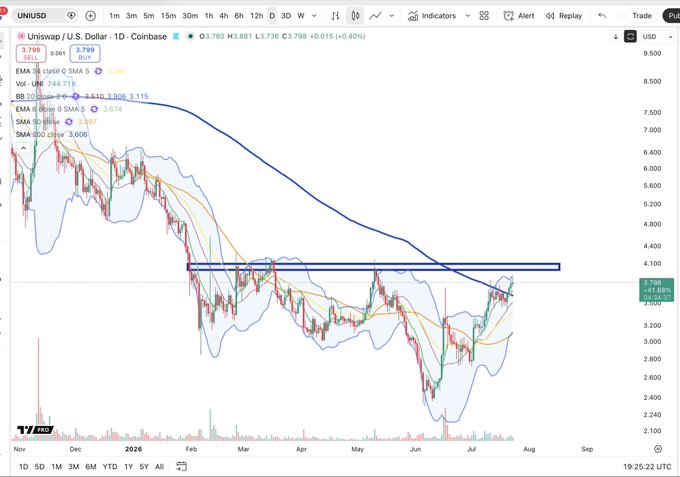The height and width of the screenshot is (477, 680).
Task: Click the blue BUY 3.799 button
Action: [85, 53]
